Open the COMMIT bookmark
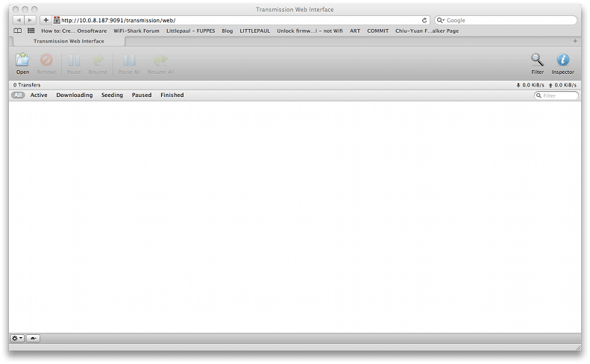This screenshot has height=364, width=590. pyautogui.click(x=377, y=31)
